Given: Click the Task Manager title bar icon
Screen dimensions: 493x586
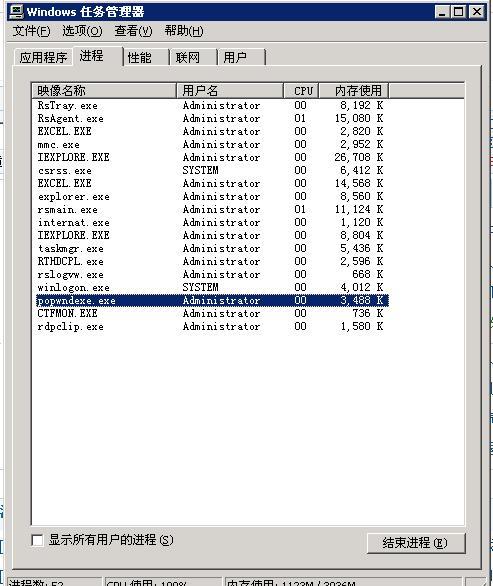Looking at the screenshot, I should [x=16, y=12].
